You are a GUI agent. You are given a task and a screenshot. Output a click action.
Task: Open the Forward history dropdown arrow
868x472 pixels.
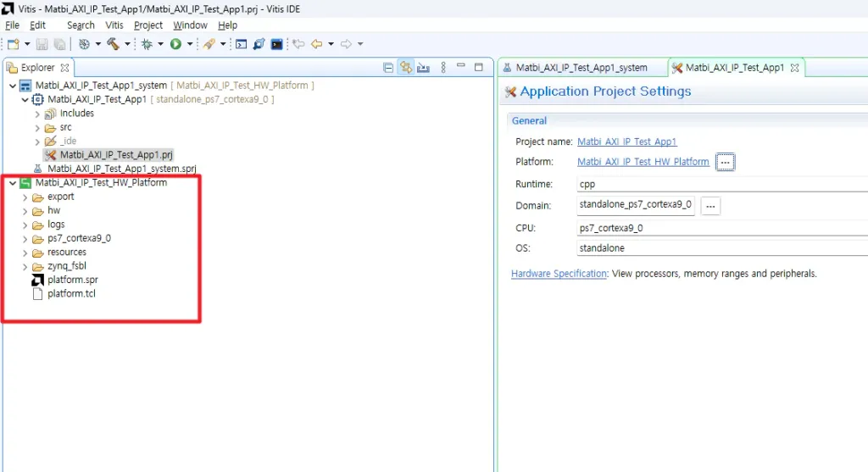359,44
